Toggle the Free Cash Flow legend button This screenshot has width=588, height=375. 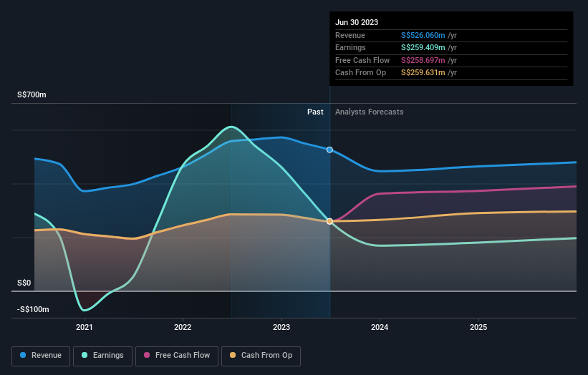[x=177, y=356]
